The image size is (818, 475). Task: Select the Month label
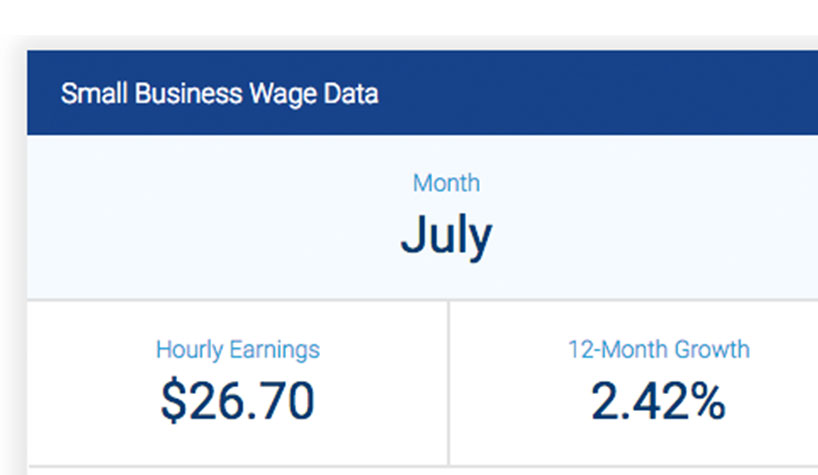click(447, 184)
